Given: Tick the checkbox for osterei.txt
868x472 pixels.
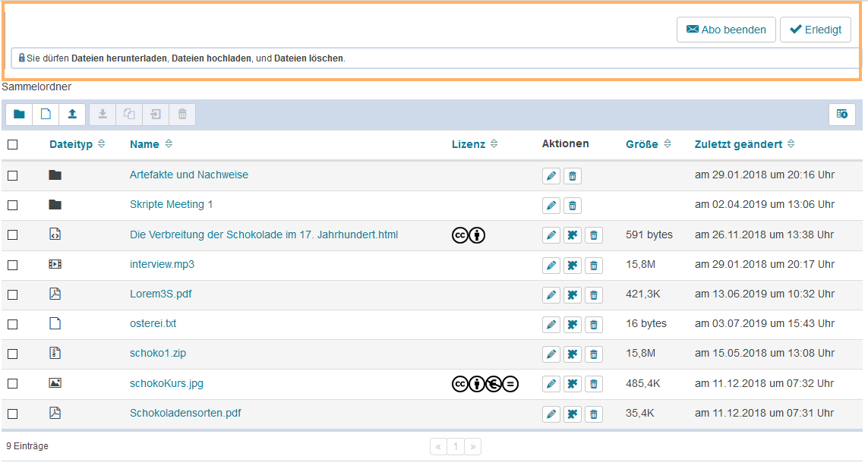Looking at the screenshot, I should tap(12, 325).
